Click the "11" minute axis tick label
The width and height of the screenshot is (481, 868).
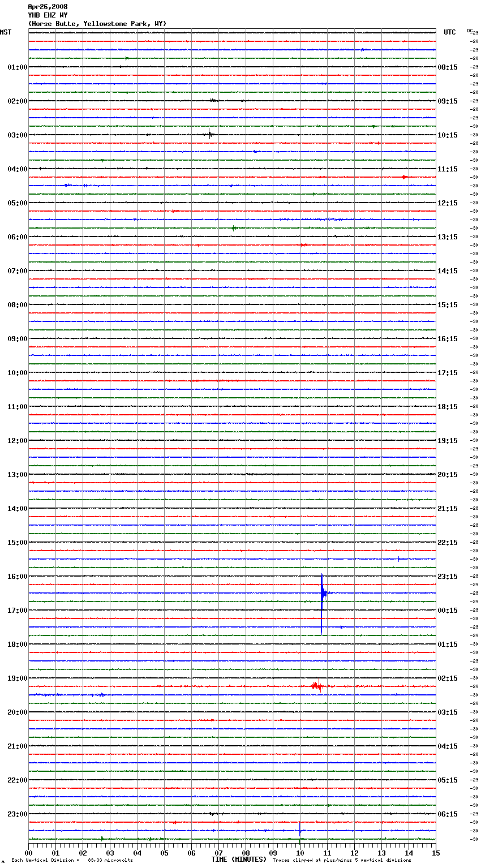point(327,853)
